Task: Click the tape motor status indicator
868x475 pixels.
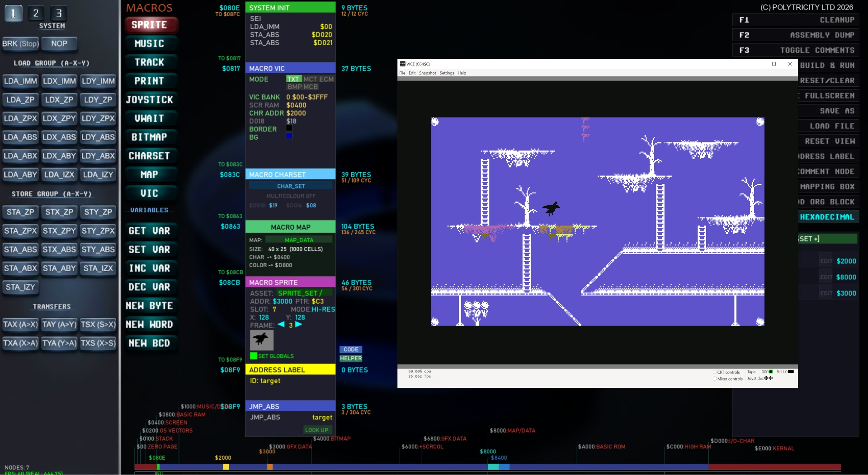Action: point(771,372)
